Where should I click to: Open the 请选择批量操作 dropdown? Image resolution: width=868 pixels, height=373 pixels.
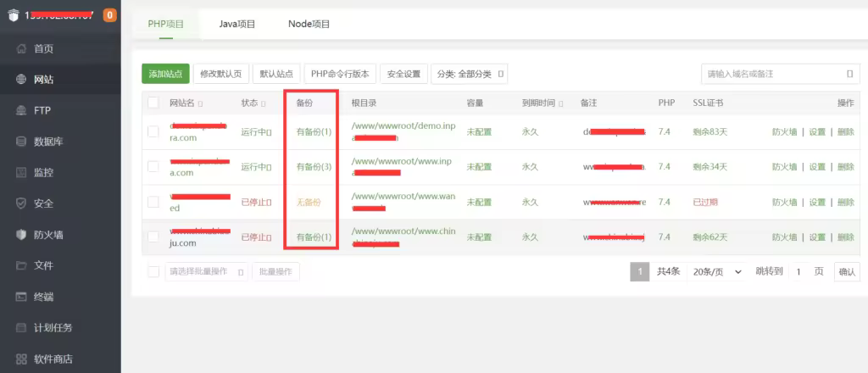[x=207, y=272]
